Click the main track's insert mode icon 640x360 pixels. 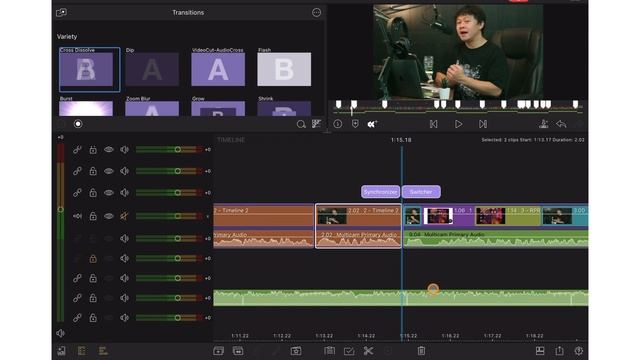tap(77, 216)
